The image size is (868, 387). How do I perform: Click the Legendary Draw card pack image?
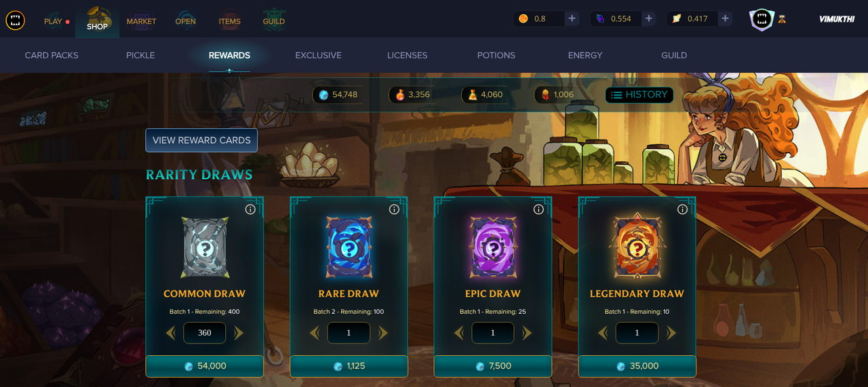pyautogui.click(x=637, y=248)
